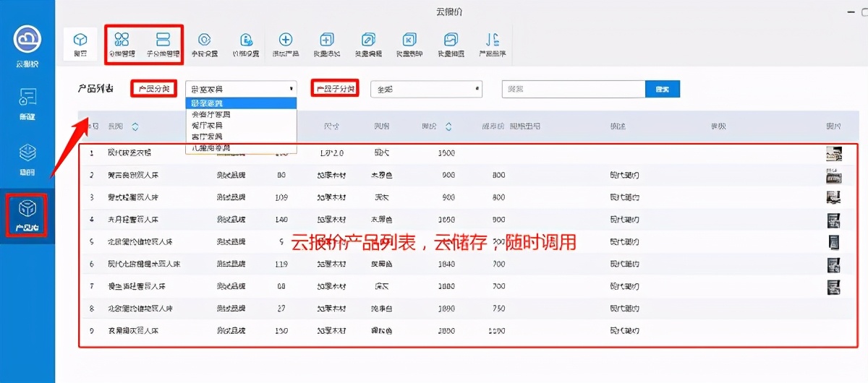The width and height of the screenshot is (868, 383).
Task: Open the 产品分类 category dropdown
Action: tap(241, 89)
